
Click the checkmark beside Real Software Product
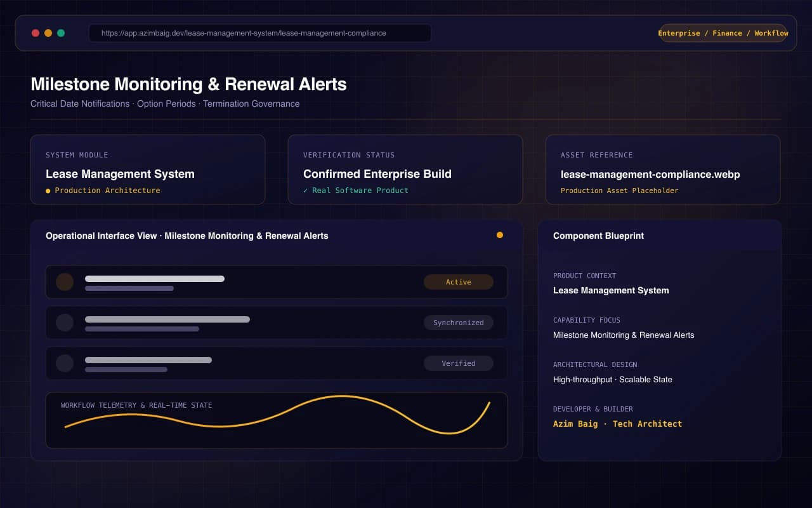[x=305, y=190]
